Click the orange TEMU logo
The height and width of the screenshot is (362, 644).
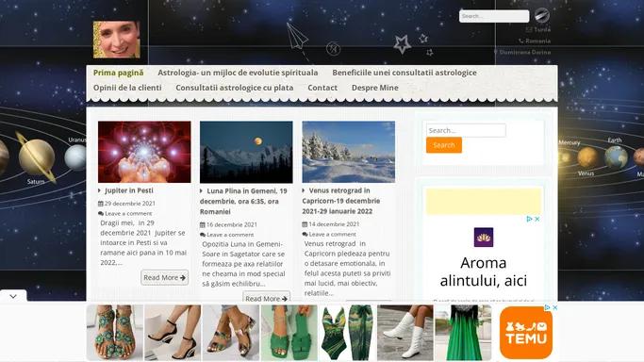point(526,333)
